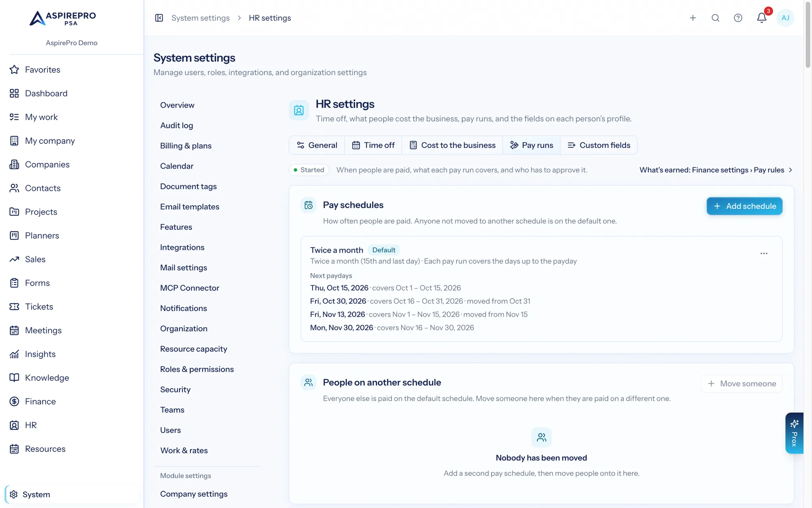Screen dimensions: 812x508
Task: Open Audit log settings page
Action: 177,126
